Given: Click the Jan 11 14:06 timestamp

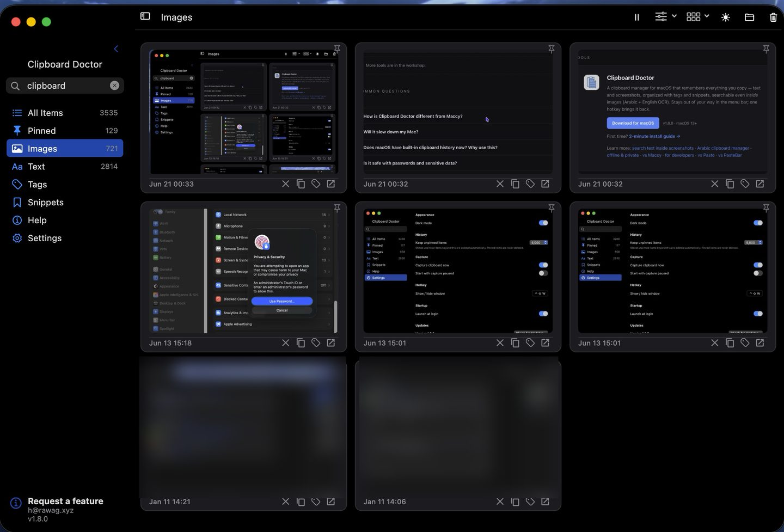Looking at the screenshot, I should tap(385, 502).
